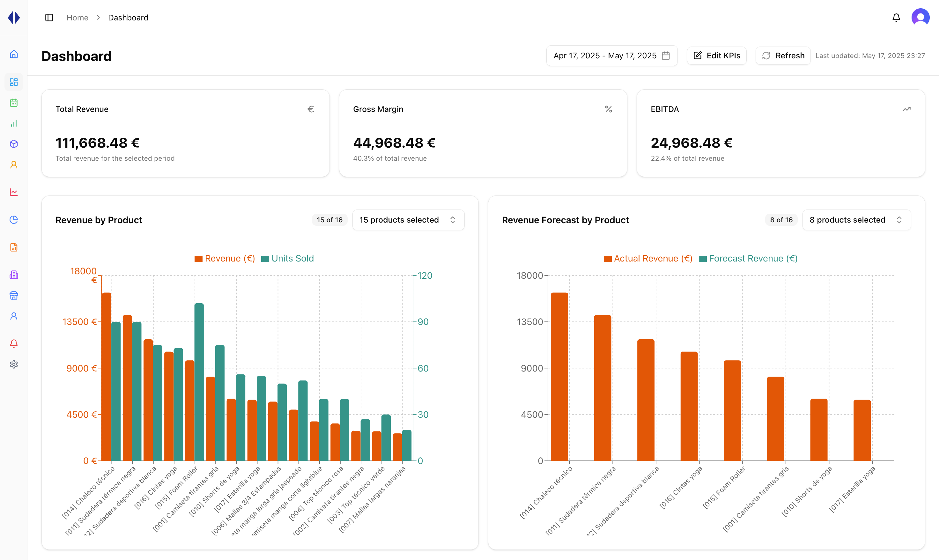
Task: Open the red alerts bell in sidebar
Action: [14, 343]
